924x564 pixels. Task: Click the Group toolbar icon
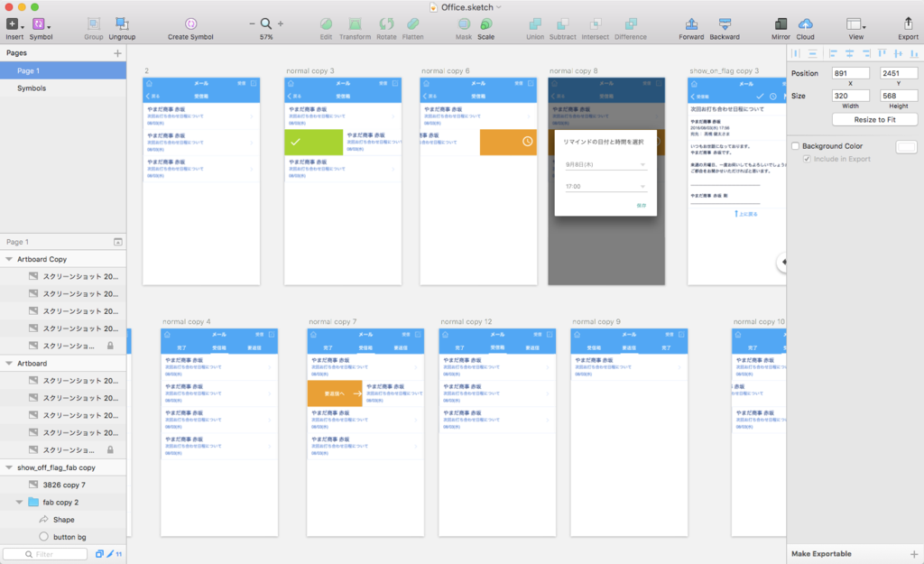pos(93,24)
